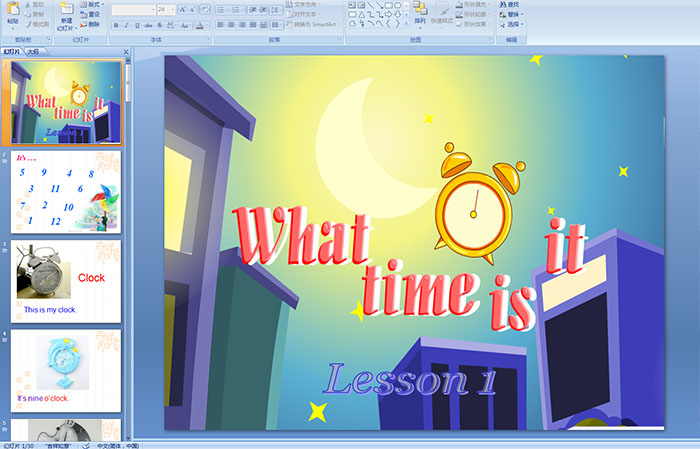Select slide 2 thumbnail with numbers

(66, 192)
